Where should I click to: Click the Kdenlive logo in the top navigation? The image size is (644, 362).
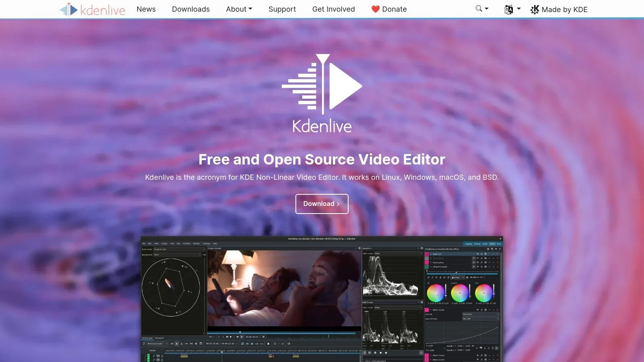(92, 9)
